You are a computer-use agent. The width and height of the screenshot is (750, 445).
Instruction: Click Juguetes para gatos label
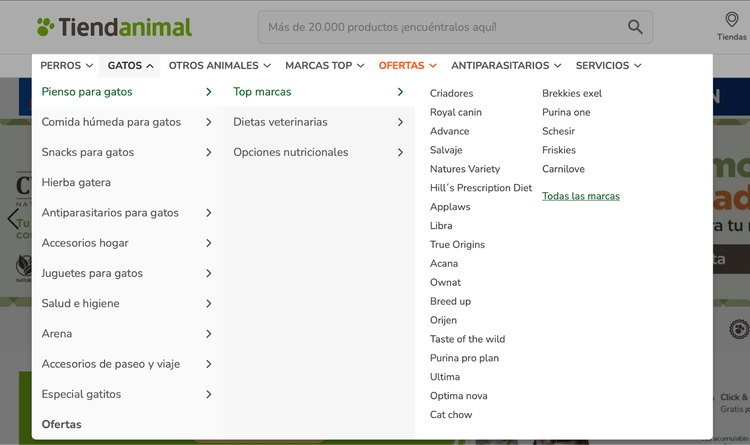(x=92, y=273)
